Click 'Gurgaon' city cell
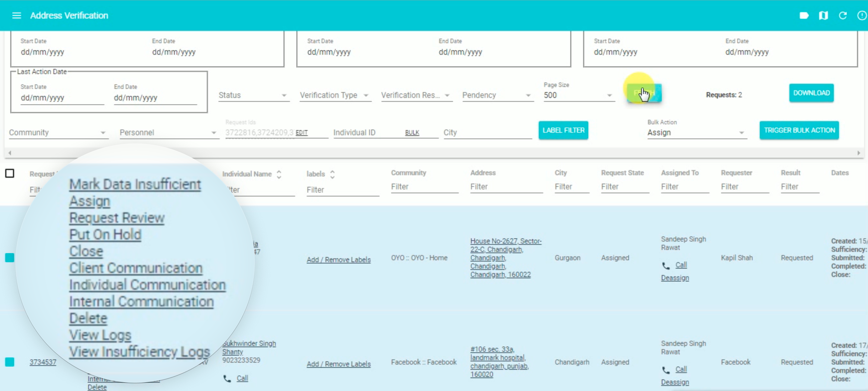Image resolution: width=868 pixels, height=391 pixels. [567, 258]
